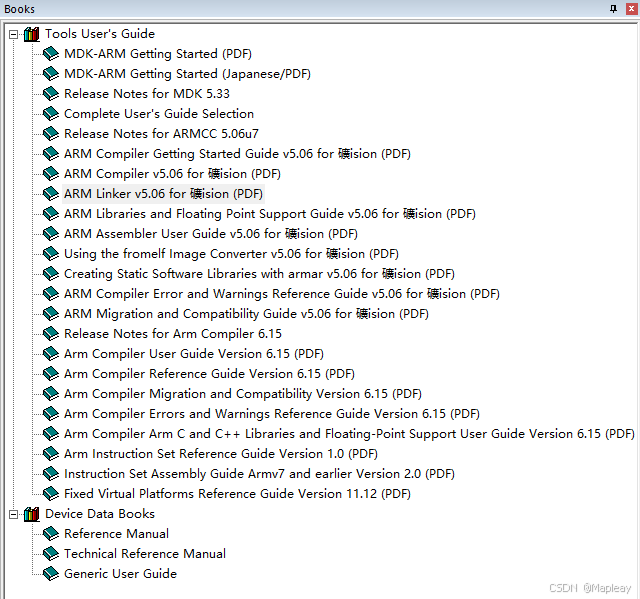This screenshot has height=599, width=640.
Task: Open the Generic User Guide entry
Action: [120, 574]
